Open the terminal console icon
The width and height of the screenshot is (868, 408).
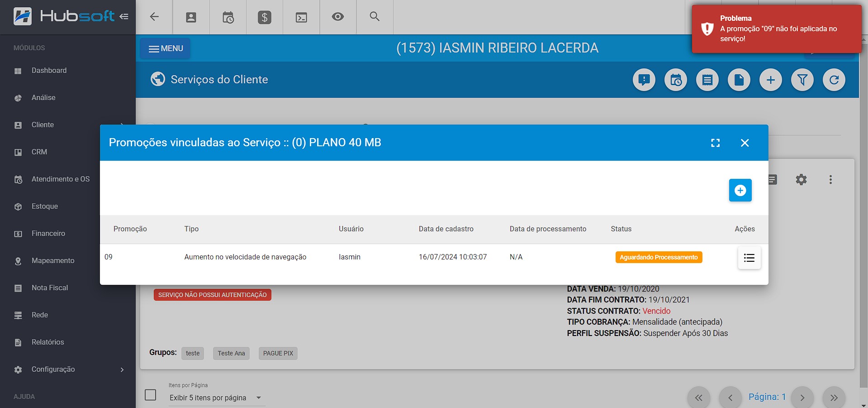pyautogui.click(x=301, y=17)
